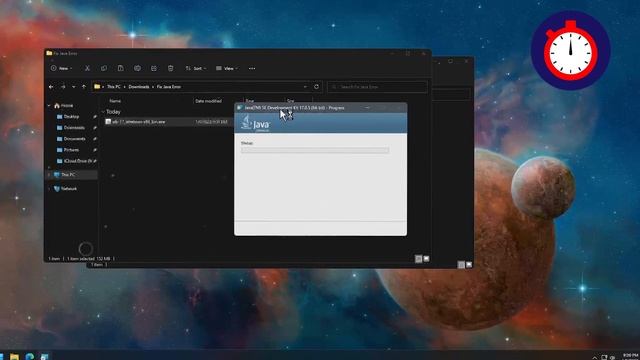640x360 pixels.
Task: Open Microsoft Edge from the taskbar
Action: [29, 357]
